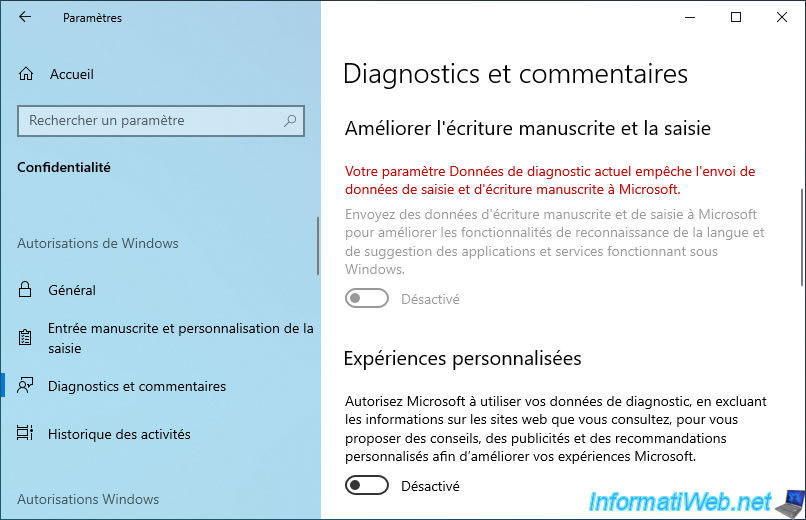This screenshot has width=806, height=520.
Task: Click the InformatiWeb laptop logo icon
Action: (x=789, y=503)
